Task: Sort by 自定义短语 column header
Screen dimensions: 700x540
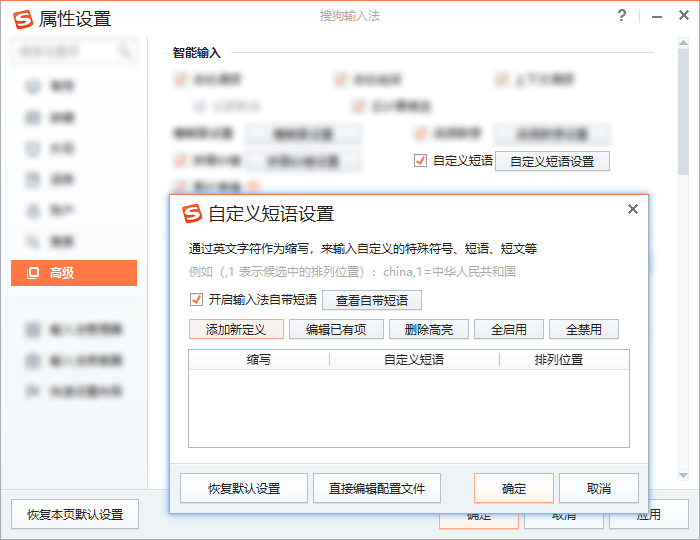Action: coord(414,359)
